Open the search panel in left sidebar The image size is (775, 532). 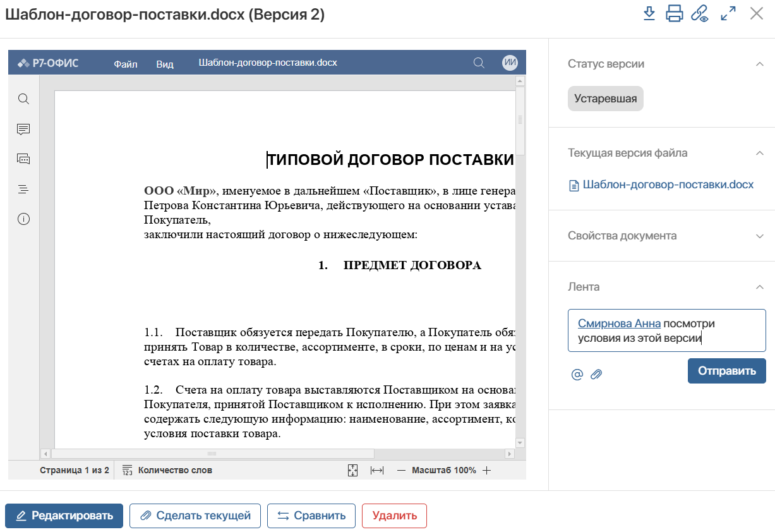click(23, 99)
